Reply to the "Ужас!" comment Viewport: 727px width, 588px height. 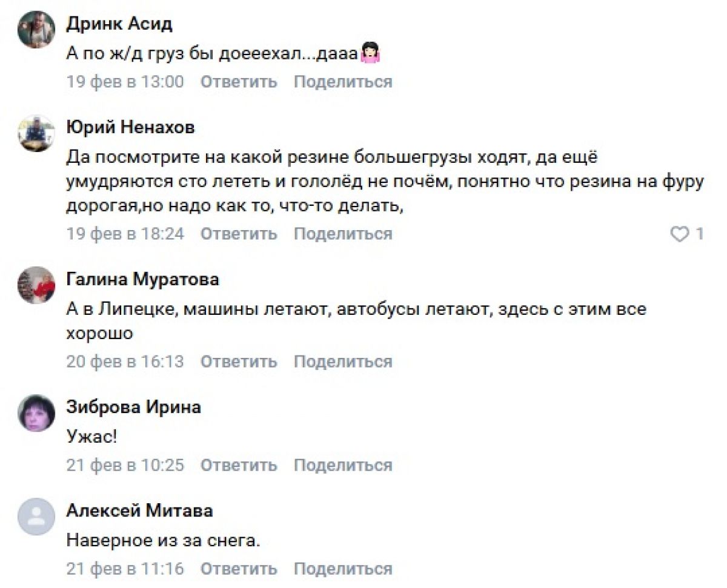click(239, 466)
